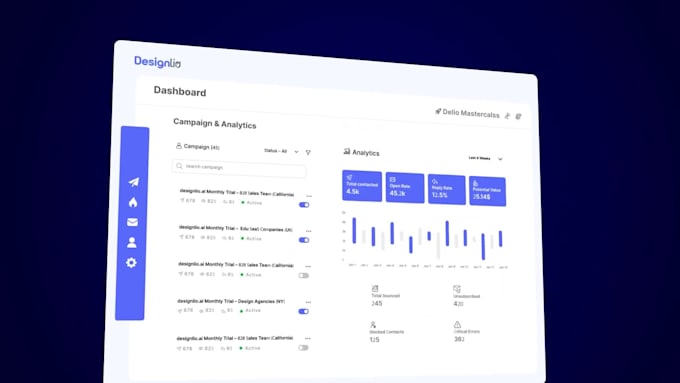Click the Blocked Contacts person icon
This screenshot has width=680, height=383.
[373, 324]
